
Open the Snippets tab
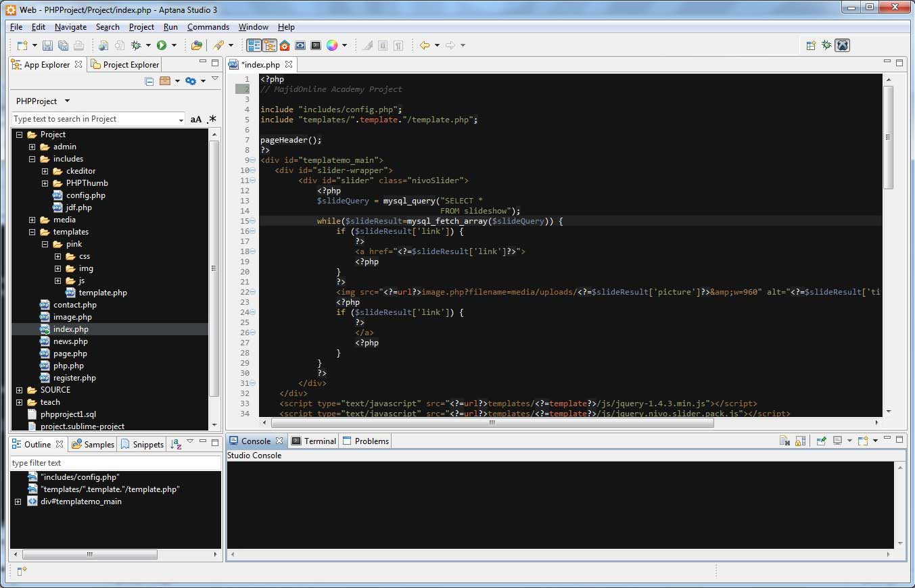[142, 444]
